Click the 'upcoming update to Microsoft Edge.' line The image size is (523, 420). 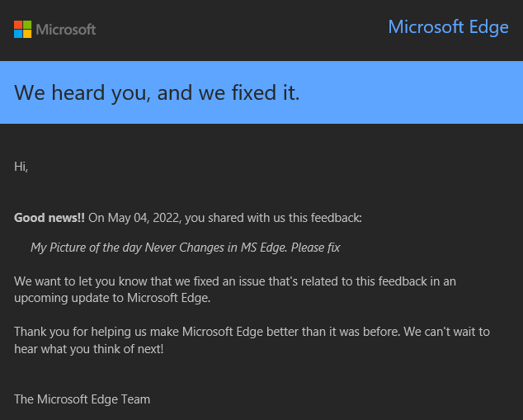pos(112,298)
